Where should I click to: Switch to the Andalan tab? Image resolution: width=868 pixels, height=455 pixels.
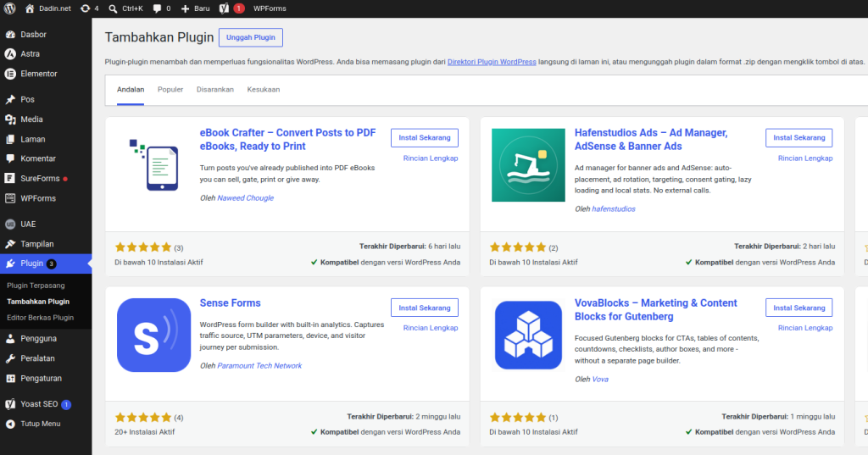131,90
